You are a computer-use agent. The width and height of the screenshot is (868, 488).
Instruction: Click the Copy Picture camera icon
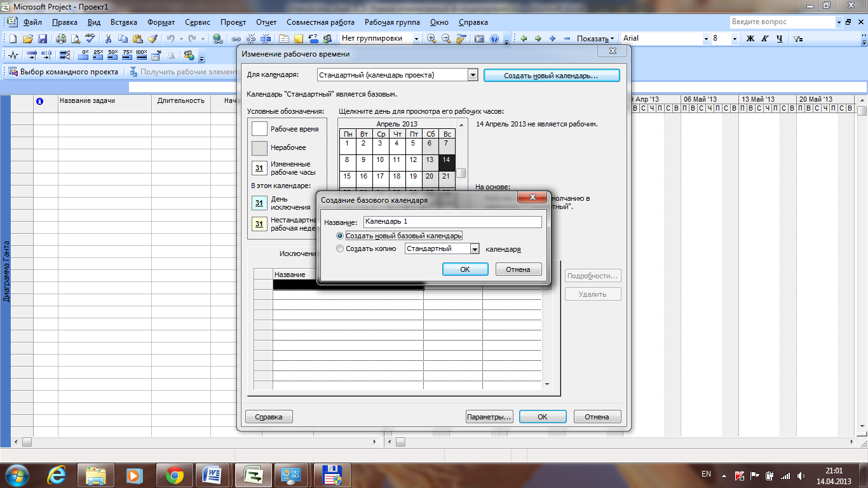(x=480, y=38)
